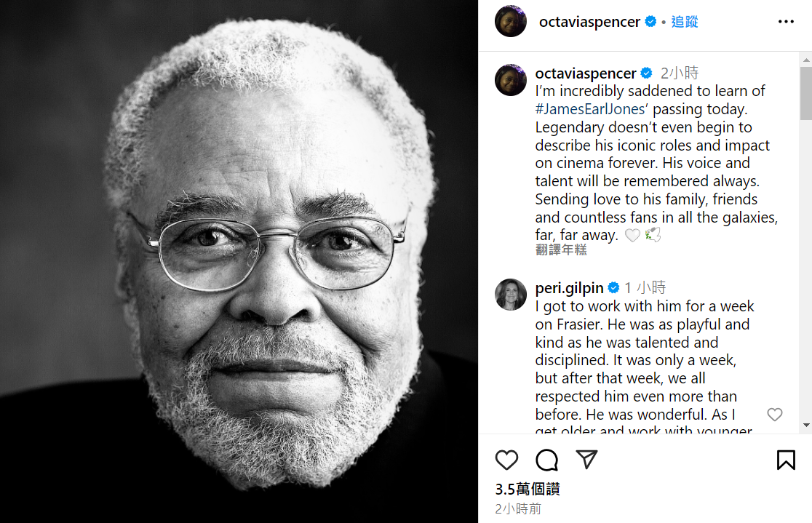Click the 追蹤 follow button in header
The width and height of the screenshot is (812, 523).
pos(685,22)
